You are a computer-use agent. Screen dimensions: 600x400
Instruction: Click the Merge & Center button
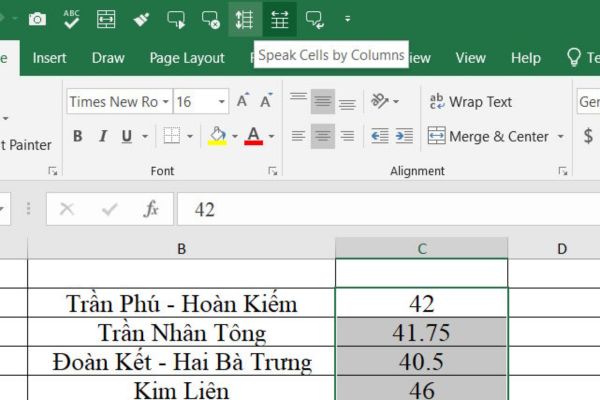click(488, 136)
